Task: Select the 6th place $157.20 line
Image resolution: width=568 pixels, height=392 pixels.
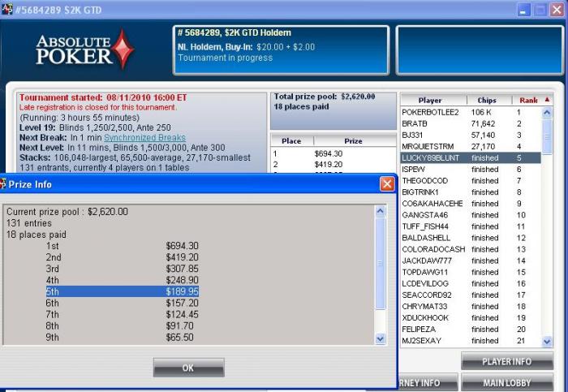Action: [x=122, y=303]
